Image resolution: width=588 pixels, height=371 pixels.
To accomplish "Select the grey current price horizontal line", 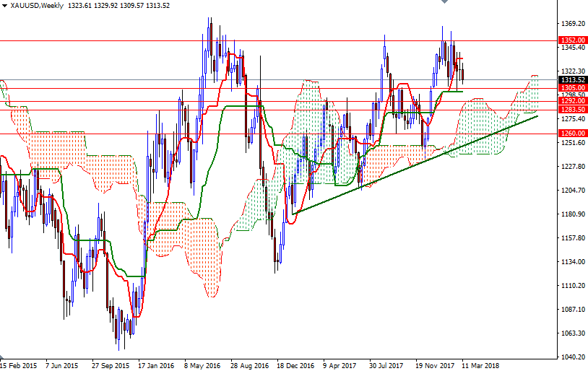I will pyautogui.click(x=278, y=80).
